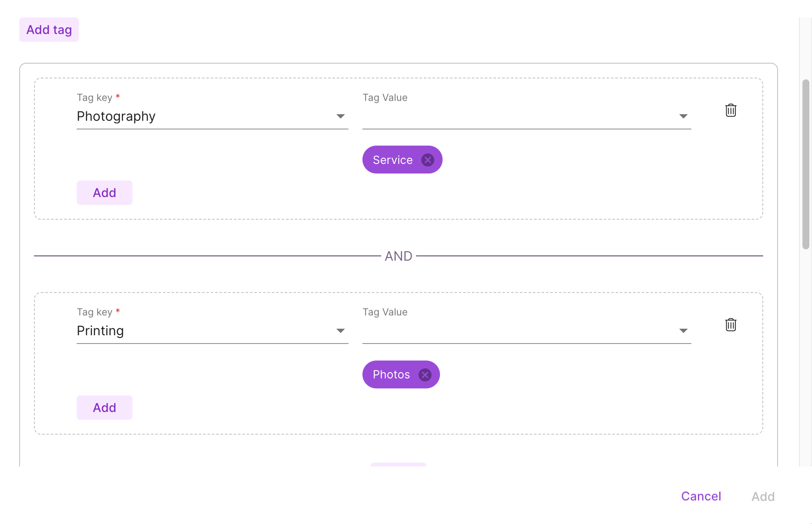
Task: Expand the Tag Value dropdown in Photography row
Action: coord(683,116)
